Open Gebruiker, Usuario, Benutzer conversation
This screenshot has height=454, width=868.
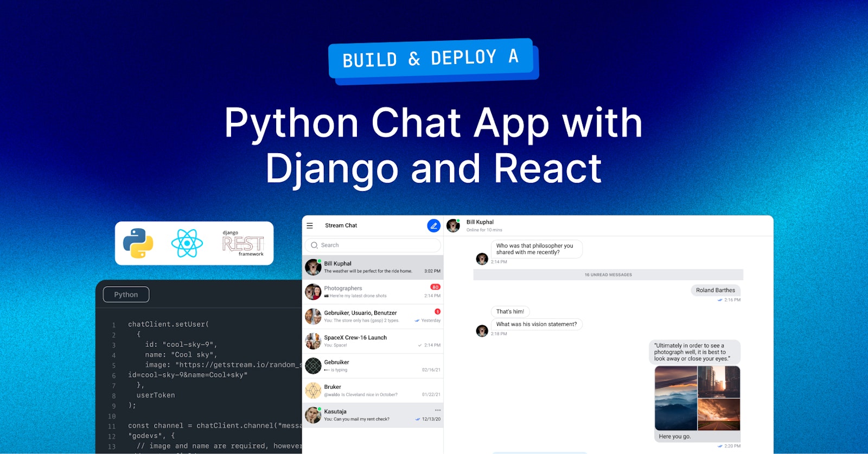373,317
